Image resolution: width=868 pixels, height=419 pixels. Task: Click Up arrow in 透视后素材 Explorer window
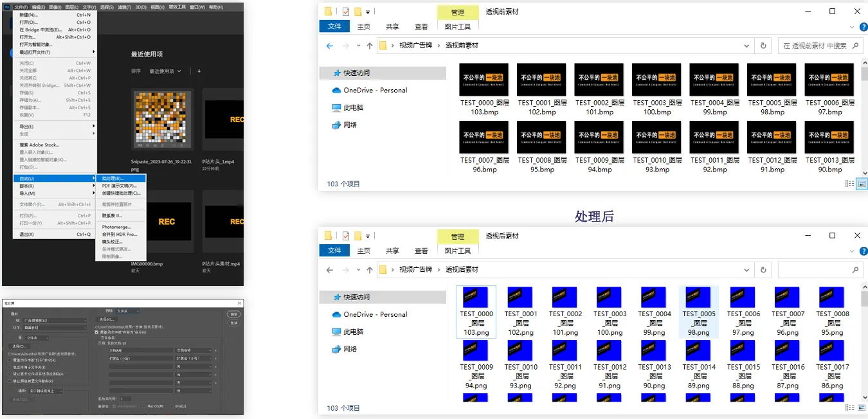[x=369, y=270]
